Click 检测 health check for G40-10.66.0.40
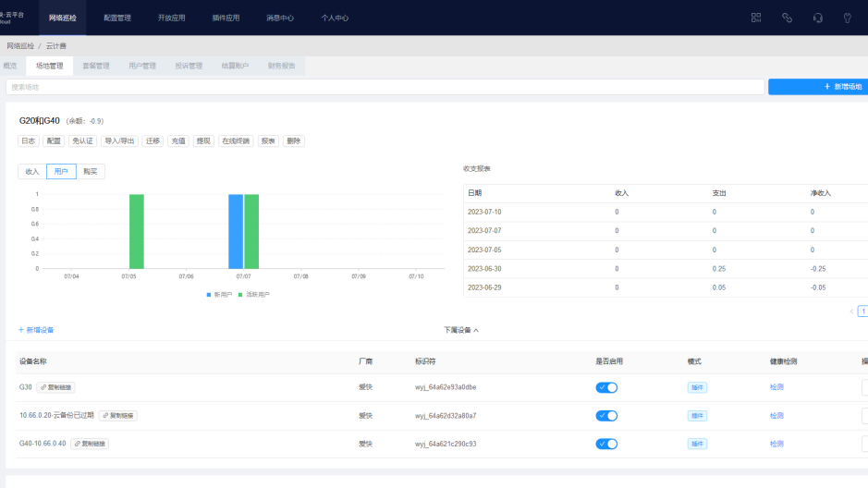This screenshot has height=488, width=868. [x=776, y=444]
